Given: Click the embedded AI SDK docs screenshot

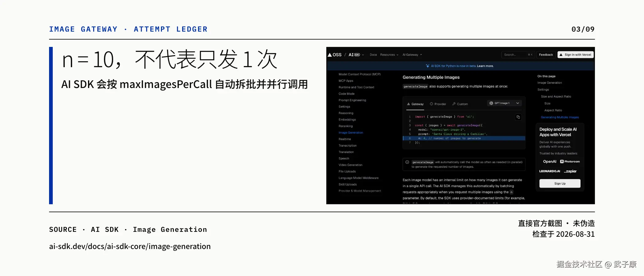Looking at the screenshot, I should (x=461, y=125).
